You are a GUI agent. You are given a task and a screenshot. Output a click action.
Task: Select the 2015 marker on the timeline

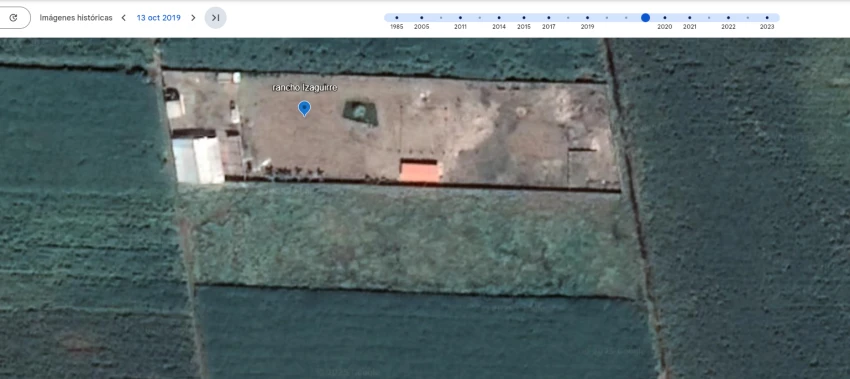(524, 18)
